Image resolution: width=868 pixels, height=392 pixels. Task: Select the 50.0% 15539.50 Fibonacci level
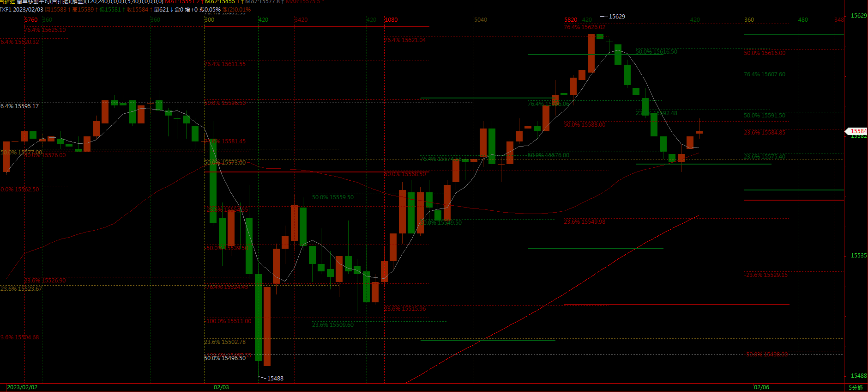pyautogui.click(x=227, y=248)
